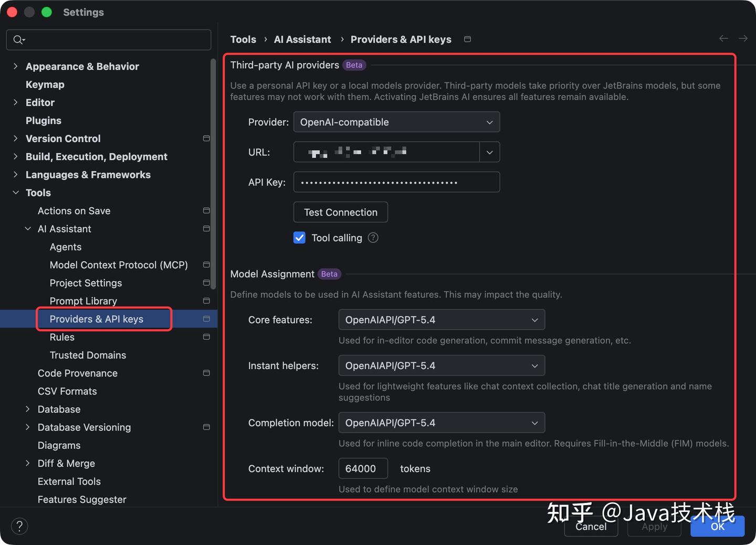Click the project icon beside Prompt Library
Viewport: 756px width, 545px height.
(x=206, y=301)
